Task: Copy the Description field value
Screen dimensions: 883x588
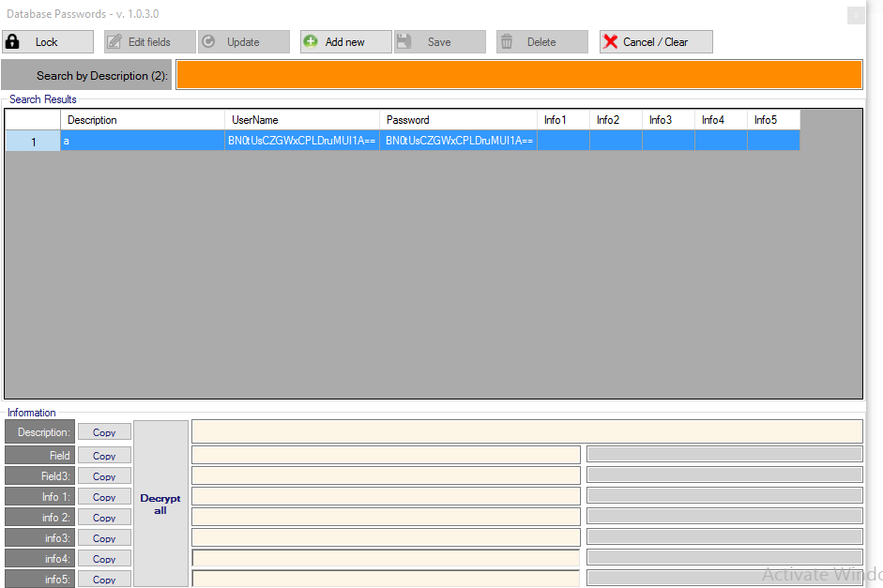Action: pyautogui.click(x=104, y=432)
